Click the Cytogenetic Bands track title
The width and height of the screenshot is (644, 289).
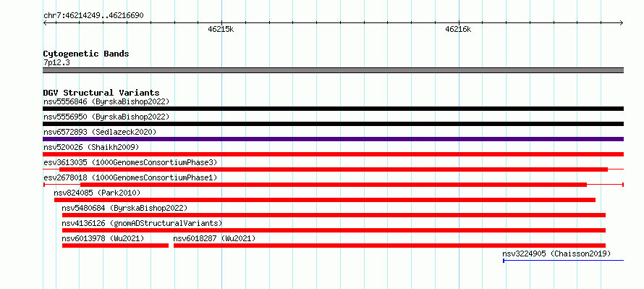(86, 54)
